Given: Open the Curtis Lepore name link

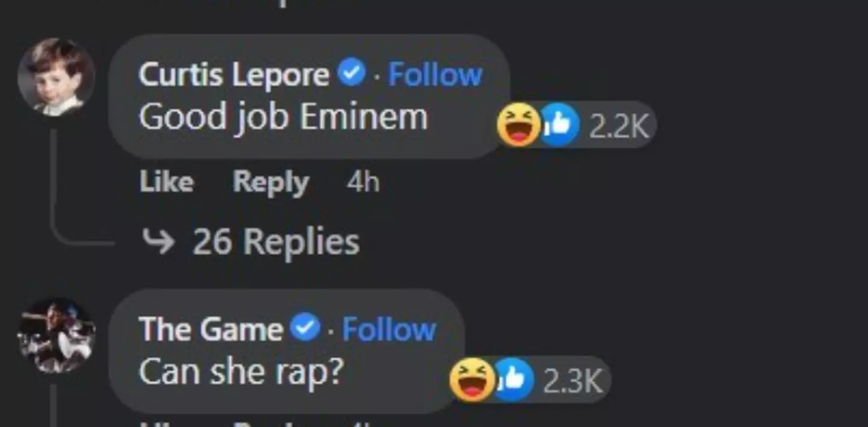Looking at the screenshot, I should coord(234,75).
